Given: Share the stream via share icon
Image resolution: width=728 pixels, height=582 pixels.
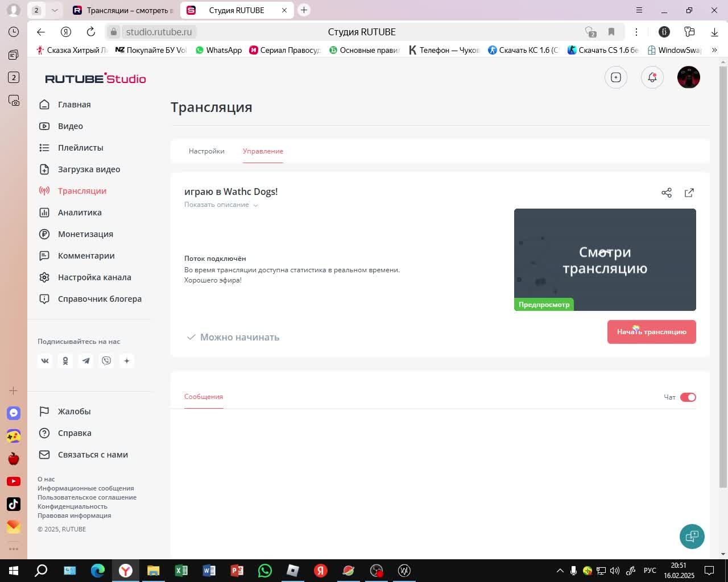Looking at the screenshot, I should coord(667,193).
